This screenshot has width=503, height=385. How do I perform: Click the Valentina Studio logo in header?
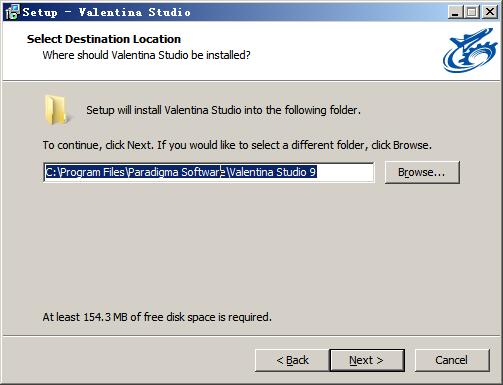[x=470, y=50]
